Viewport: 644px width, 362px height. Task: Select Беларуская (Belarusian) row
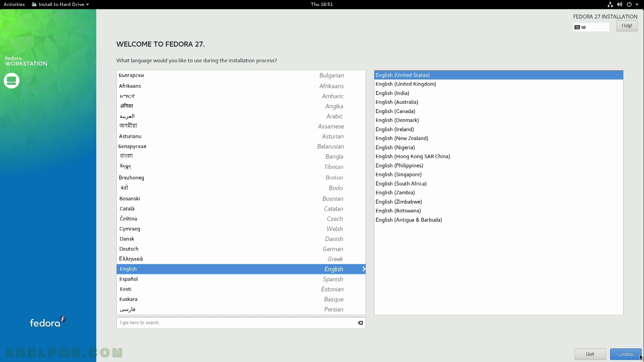coord(241,146)
